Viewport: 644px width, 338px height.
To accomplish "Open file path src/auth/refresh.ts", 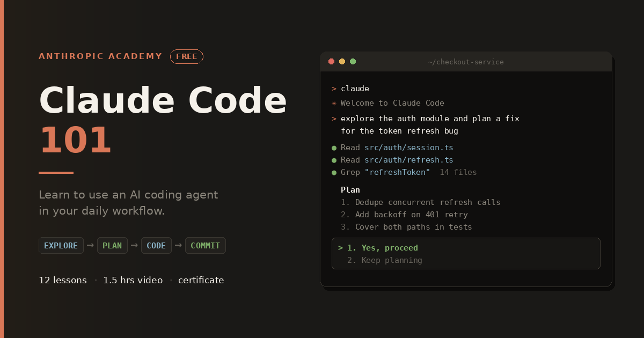I will [x=409, y=160].
